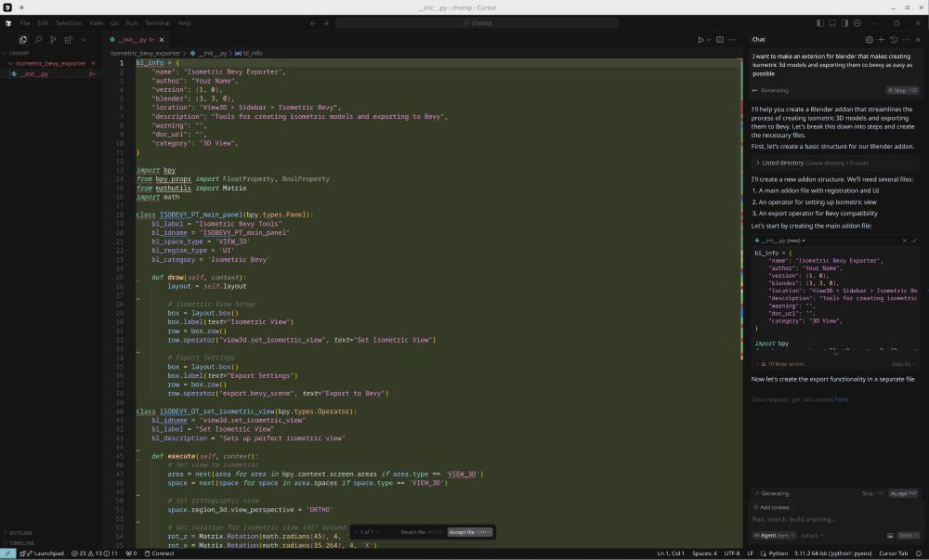
Task: Split the editor to the right
Action: (720, 40)
